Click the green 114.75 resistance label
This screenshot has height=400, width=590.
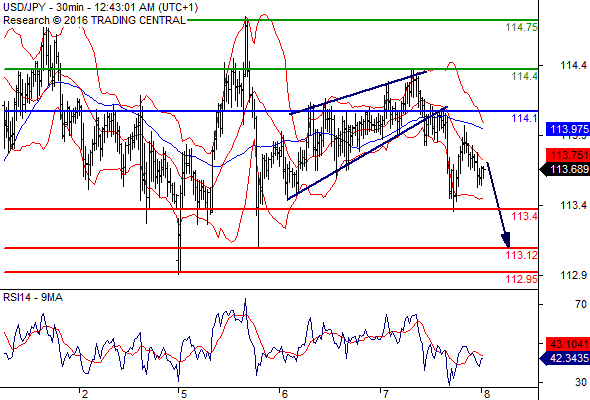point(521,27)
